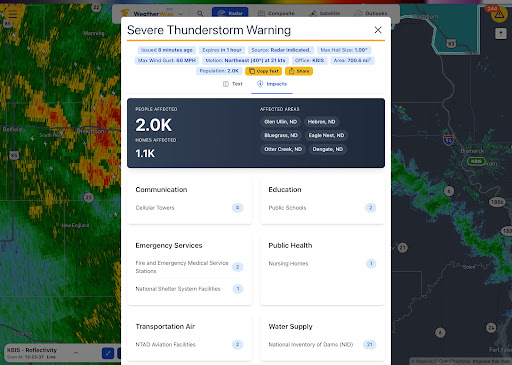This screenshot has height=365, width=512.
Task: Expand the WeatherWise dropdown chevron
Action: click(180, 14)
